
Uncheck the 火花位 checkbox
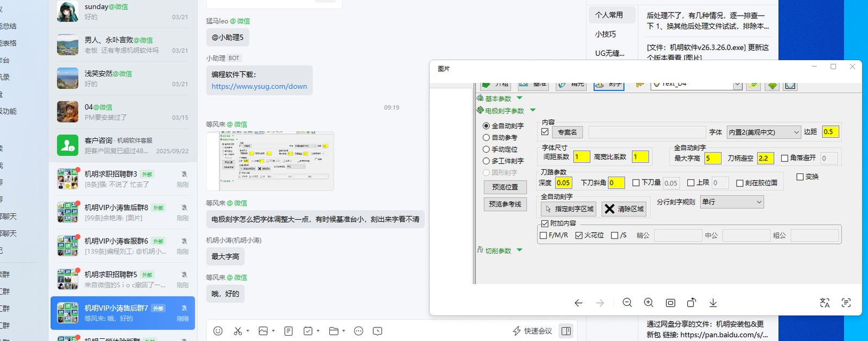579,235
